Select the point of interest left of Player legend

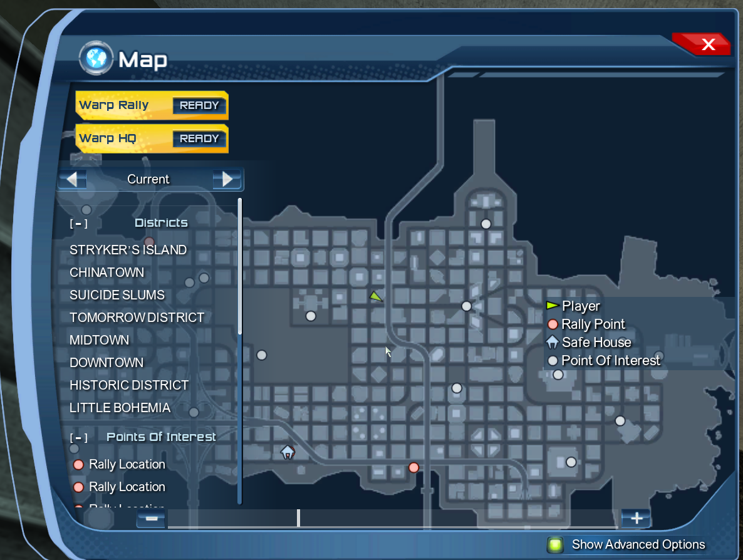pyautogui.click(x=466, y=306)
